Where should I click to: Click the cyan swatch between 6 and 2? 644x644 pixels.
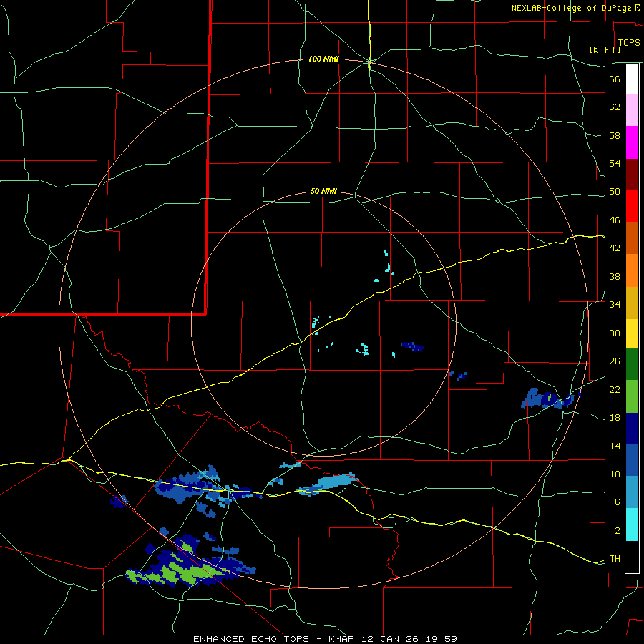(632, 525)
